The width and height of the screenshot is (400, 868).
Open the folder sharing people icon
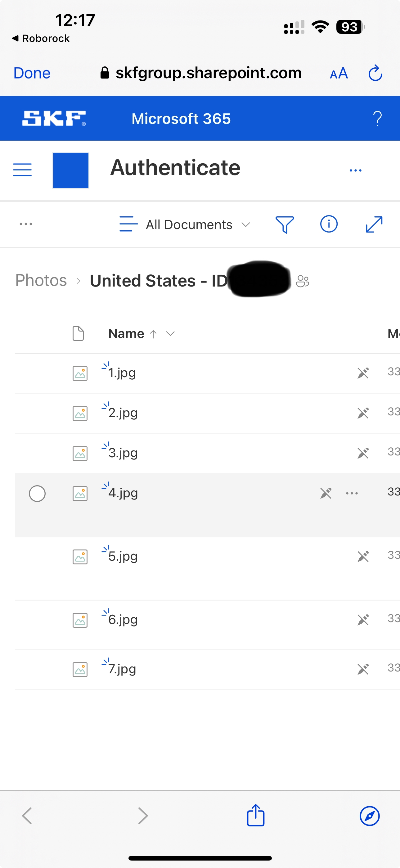coord(302,281)
